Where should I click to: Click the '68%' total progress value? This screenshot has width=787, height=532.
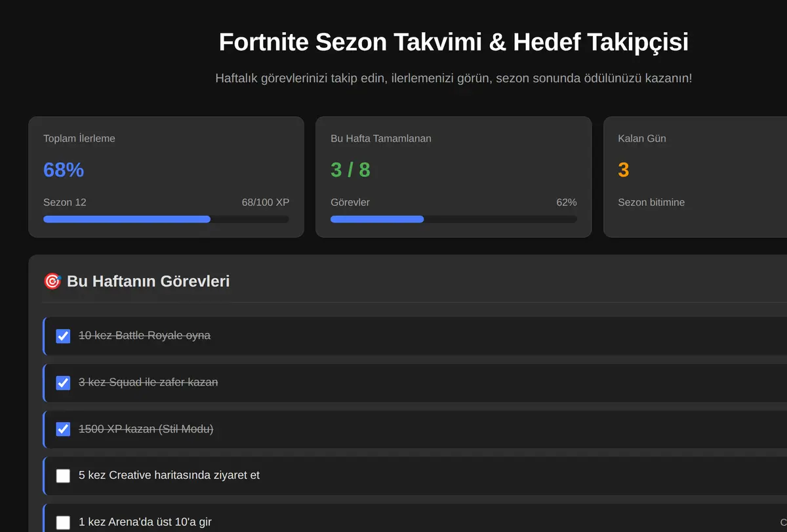[64, 170]
